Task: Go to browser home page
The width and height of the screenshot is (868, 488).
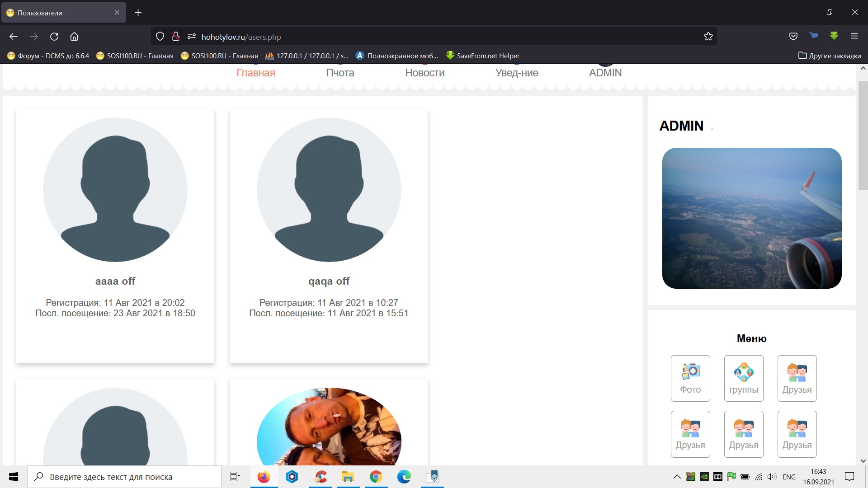Action: pyautogui.click(x=74, y=37)
